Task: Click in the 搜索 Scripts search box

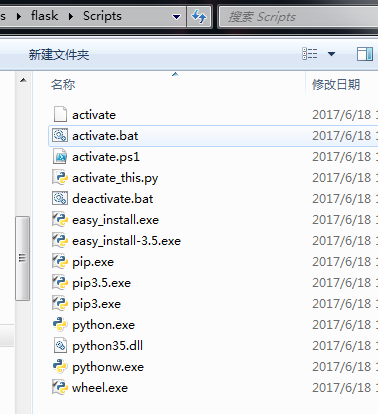Action: click(x=298, y=17)
